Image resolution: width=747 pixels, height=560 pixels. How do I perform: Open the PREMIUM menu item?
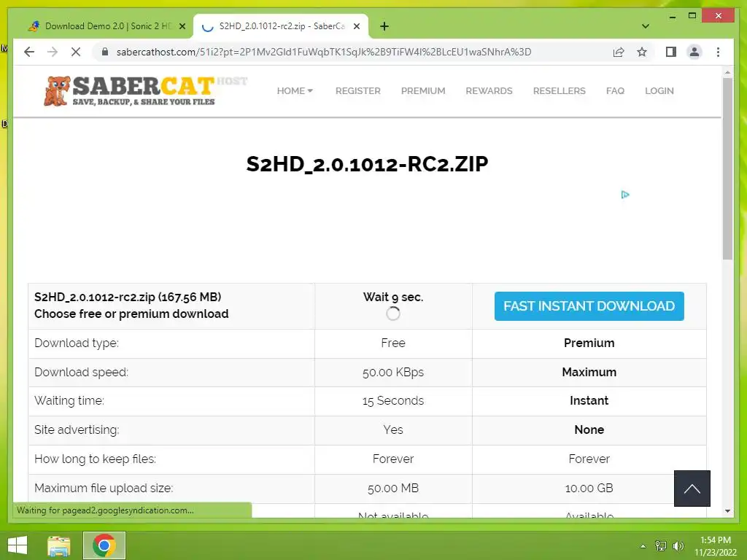pos(423,90)
